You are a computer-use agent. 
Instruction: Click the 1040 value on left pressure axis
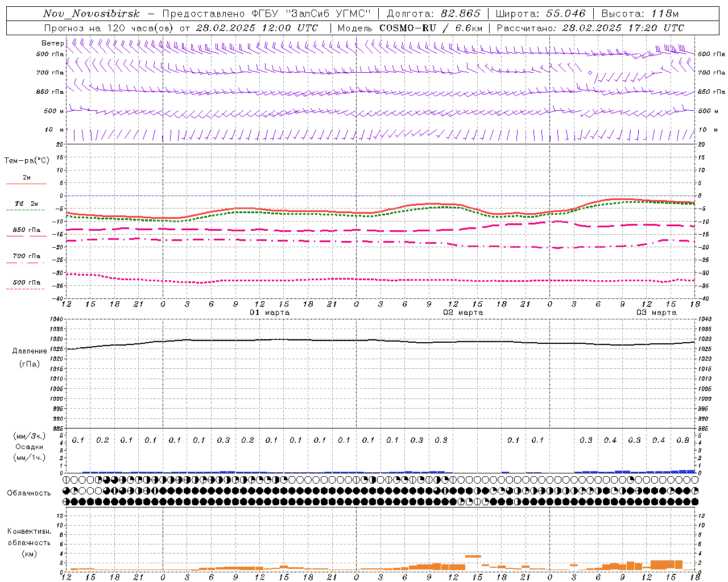56,319
